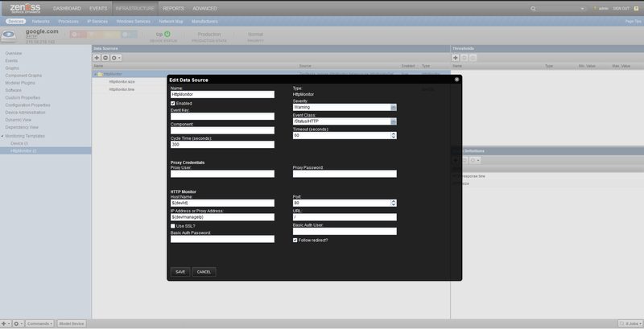Image resolution: width=644 pixels, height=329 pixels.
Task: Cancel the Edit Data Source dialog
Action: (204, 272)
